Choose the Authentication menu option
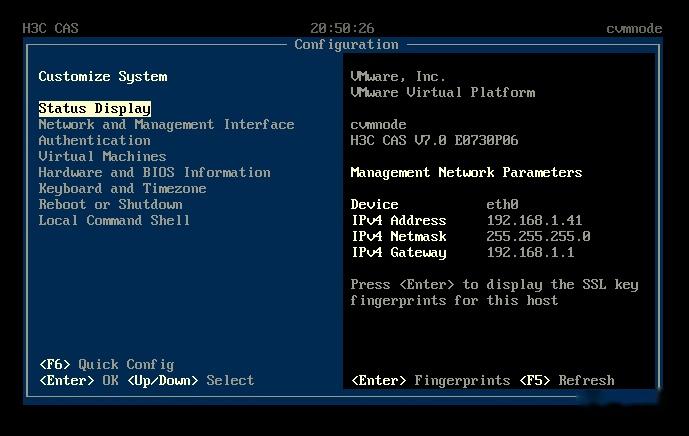 click(x=94, y=140)
